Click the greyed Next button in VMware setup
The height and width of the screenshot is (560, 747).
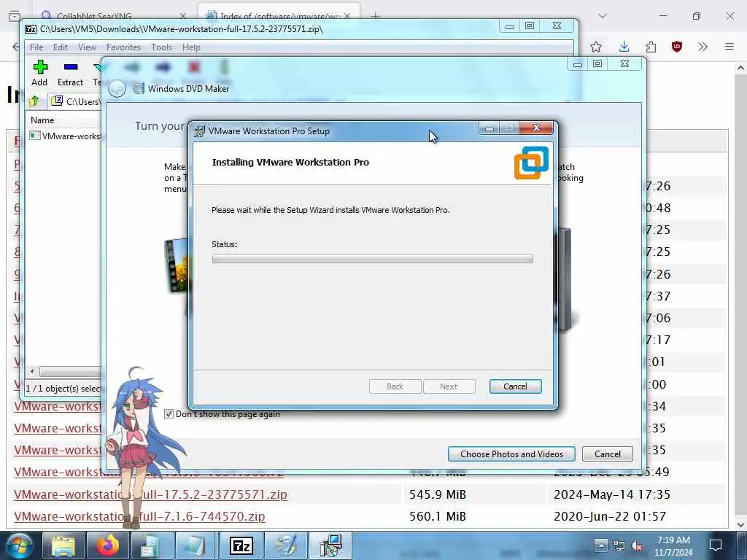point(449,386)
